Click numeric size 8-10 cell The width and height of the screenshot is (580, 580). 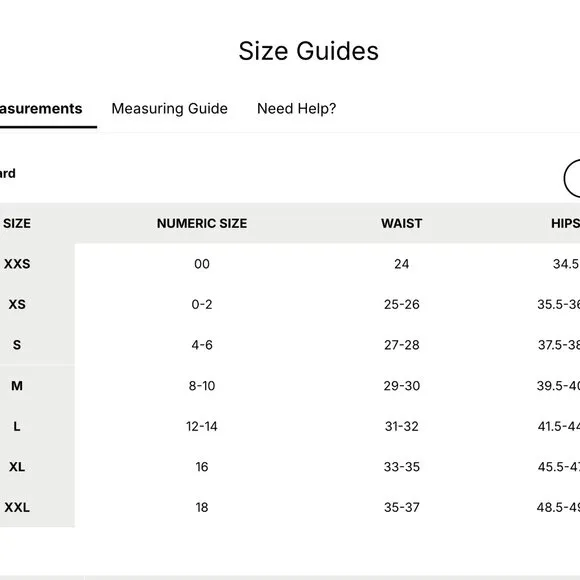pyautogui.click(x=202, y=386)
